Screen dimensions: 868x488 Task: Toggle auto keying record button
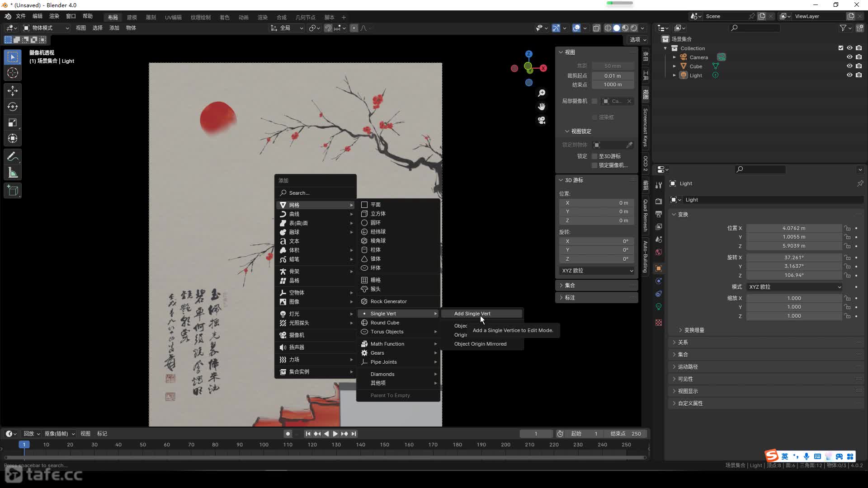click(288, 434)
